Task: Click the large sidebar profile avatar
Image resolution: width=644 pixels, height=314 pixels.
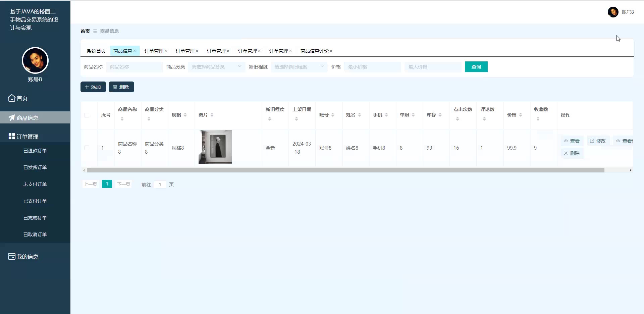Action: (35, 60)
